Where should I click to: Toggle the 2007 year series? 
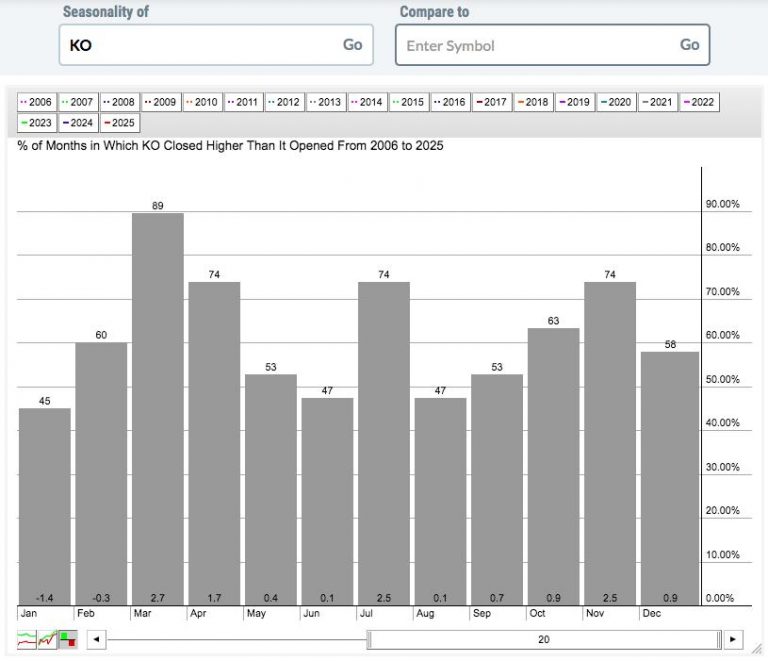[78, 102]
